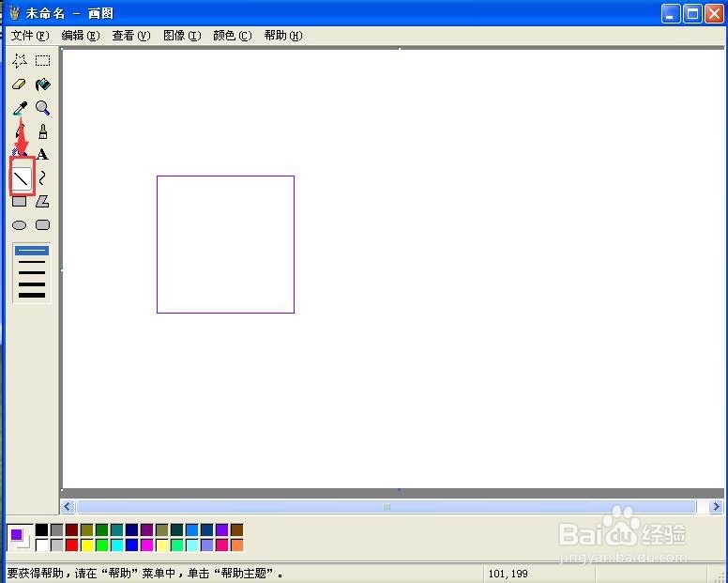This screenshot has height=583, width=728.
Task: Activate the Pick Color eyedropper tool
Action: pyautogui.click(x=19, y=108)
